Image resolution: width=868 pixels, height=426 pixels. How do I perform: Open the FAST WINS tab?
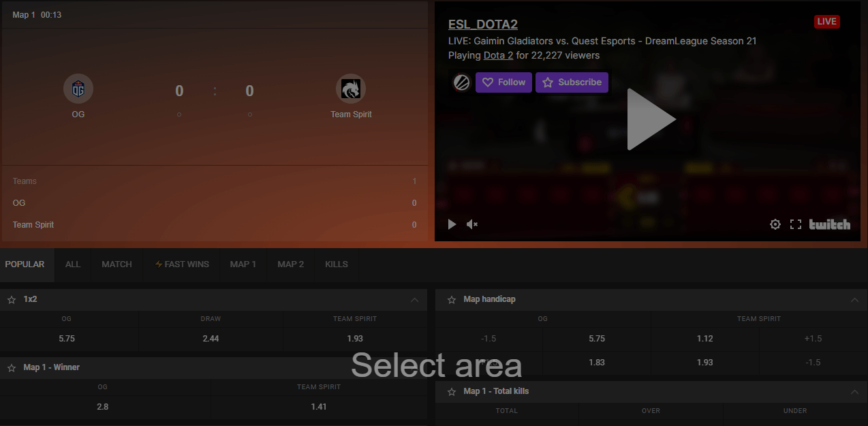click(182, 264)
